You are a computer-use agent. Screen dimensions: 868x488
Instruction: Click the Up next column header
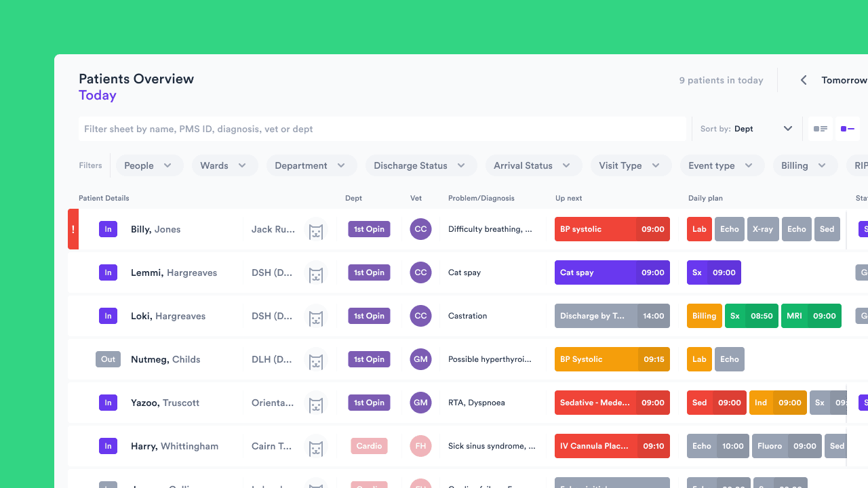click(568, 199)
